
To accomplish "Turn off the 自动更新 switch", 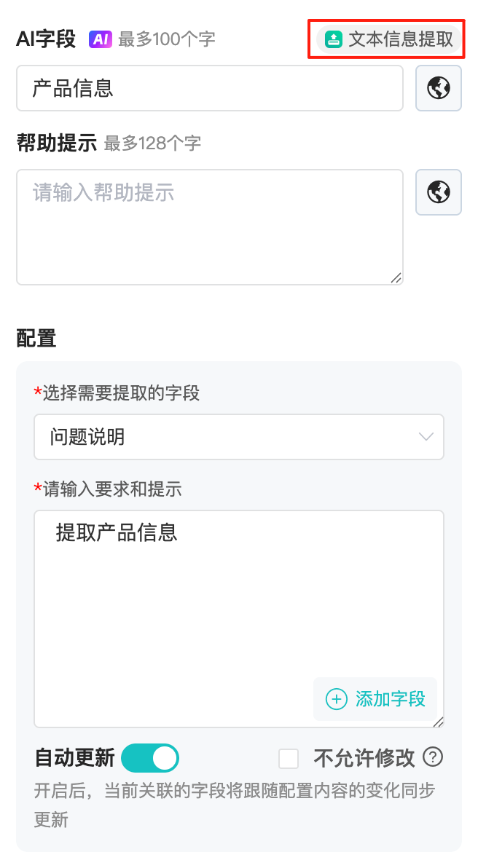I will click(x=150, y=758).
